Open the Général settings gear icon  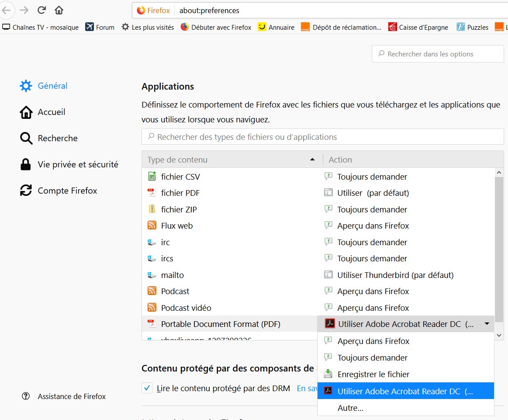point(26,86)
